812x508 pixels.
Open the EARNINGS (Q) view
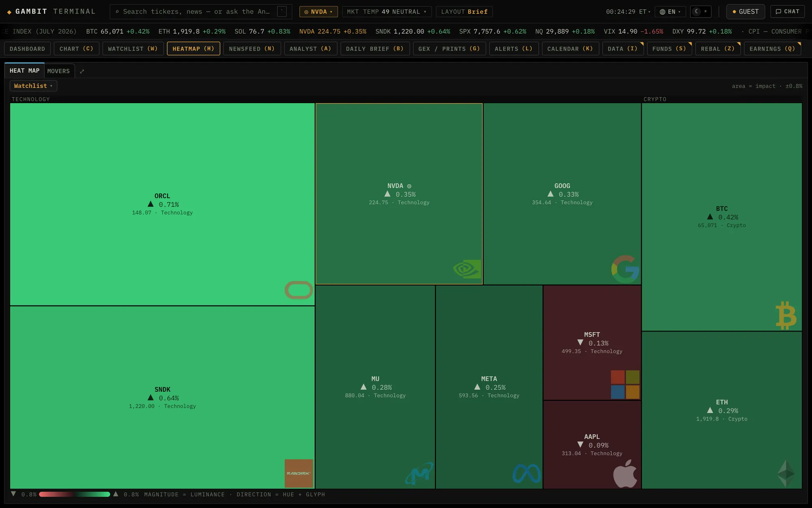(772, 49)
